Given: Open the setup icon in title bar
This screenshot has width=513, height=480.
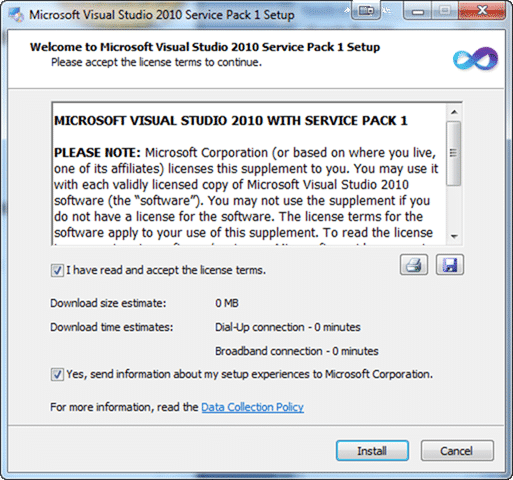Looking at the screenshot, I should click(x=16, y=15).
